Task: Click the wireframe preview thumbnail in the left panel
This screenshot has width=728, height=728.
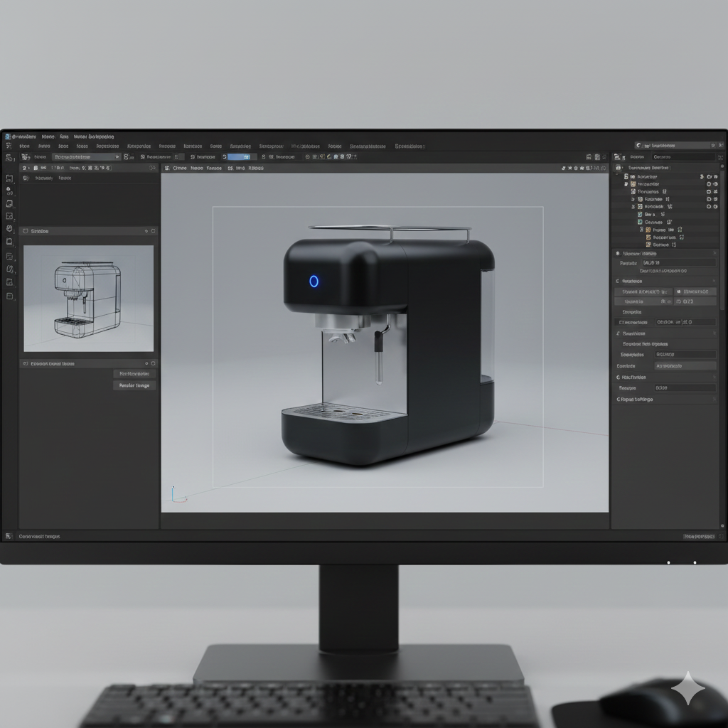Action: (89, 299)
